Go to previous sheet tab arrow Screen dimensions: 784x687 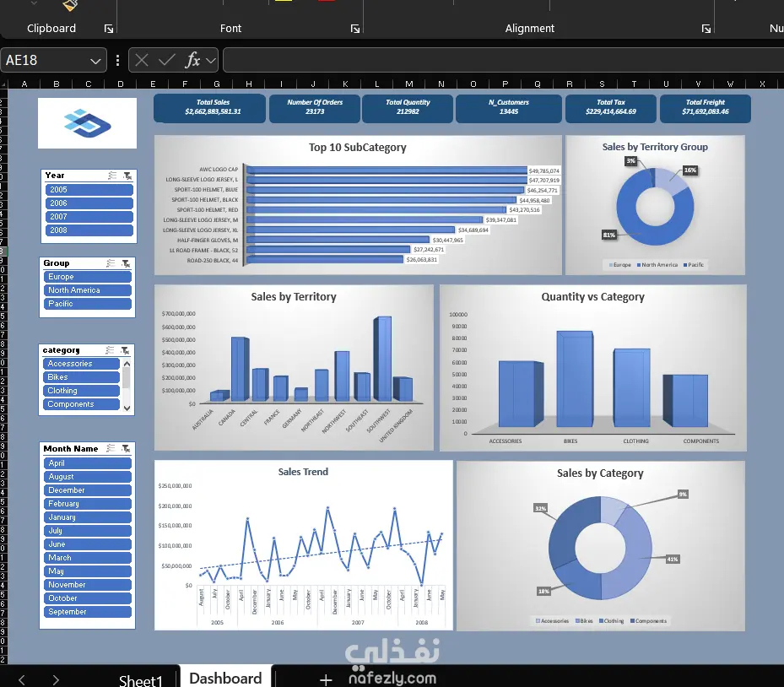coord(21,679)
